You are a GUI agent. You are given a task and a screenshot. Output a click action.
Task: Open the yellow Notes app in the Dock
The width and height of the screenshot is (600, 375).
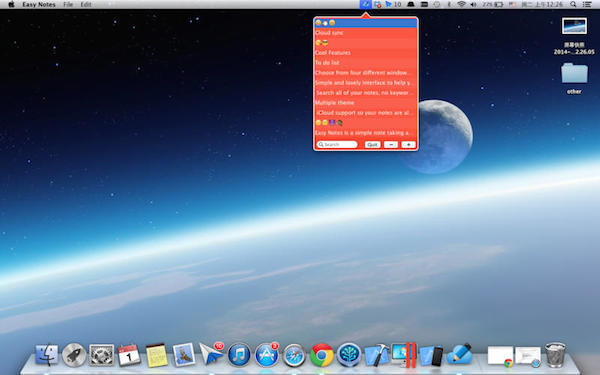(157, 355)
